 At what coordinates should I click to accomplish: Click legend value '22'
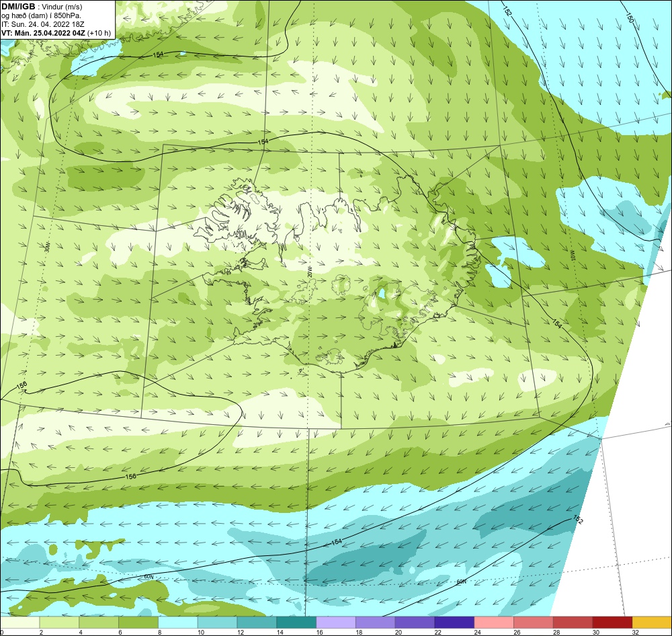click(x=437, y=632)
